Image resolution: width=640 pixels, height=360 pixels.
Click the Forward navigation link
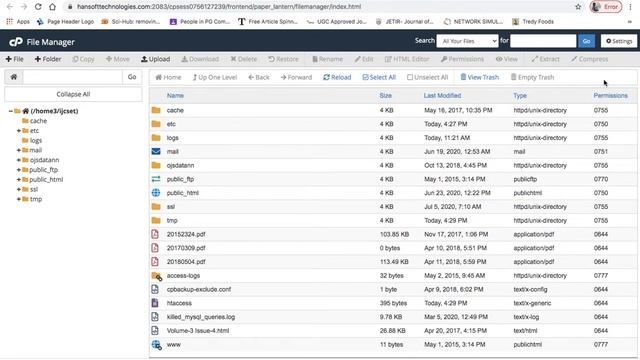point(296,77)
